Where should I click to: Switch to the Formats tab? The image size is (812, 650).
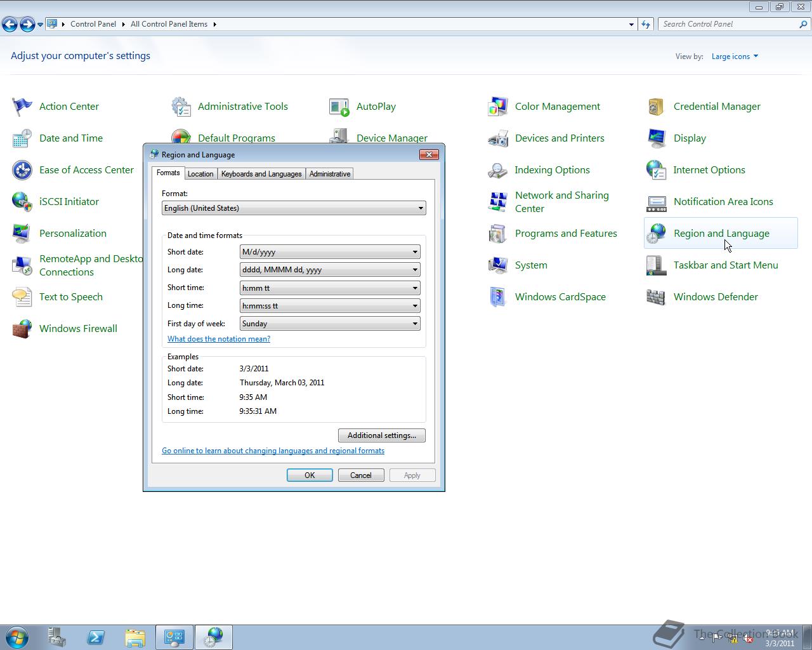[168, 173]
